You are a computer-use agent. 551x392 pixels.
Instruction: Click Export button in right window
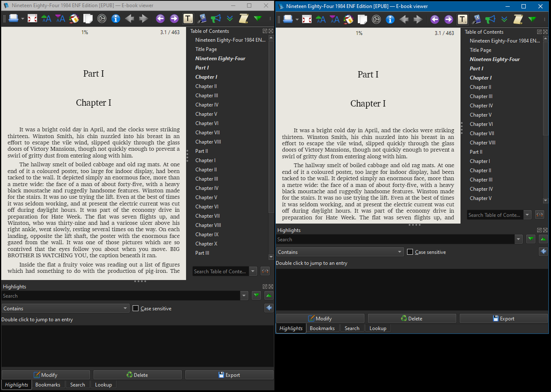[x=504, y=318]
